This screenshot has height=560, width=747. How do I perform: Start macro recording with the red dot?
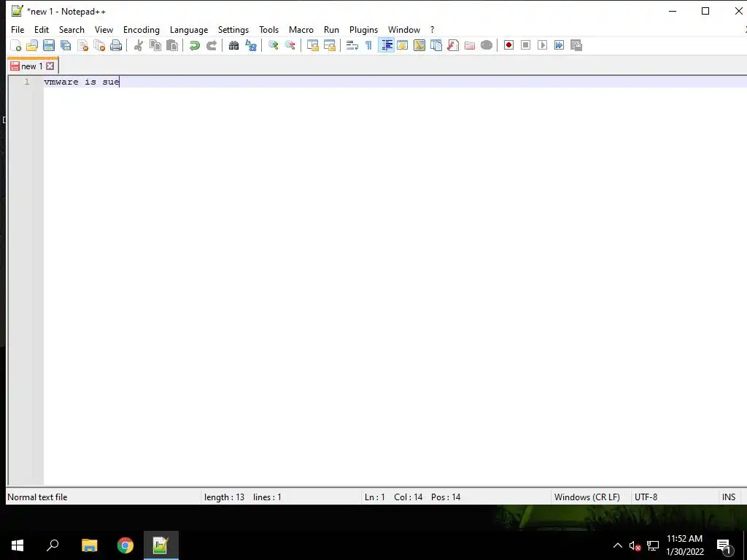click(x=508, y=45)
